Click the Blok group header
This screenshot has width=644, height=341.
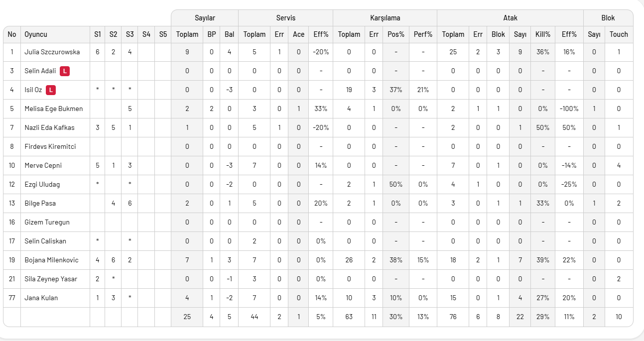coord(608,18)
